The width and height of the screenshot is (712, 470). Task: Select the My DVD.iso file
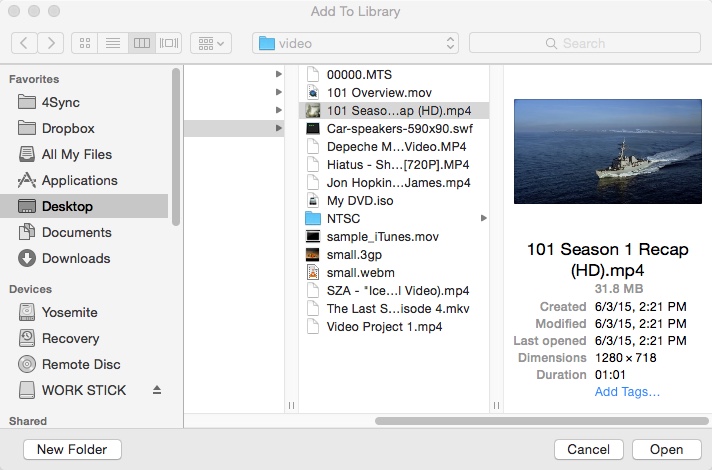pyautogui.click(x=394, y=200)
